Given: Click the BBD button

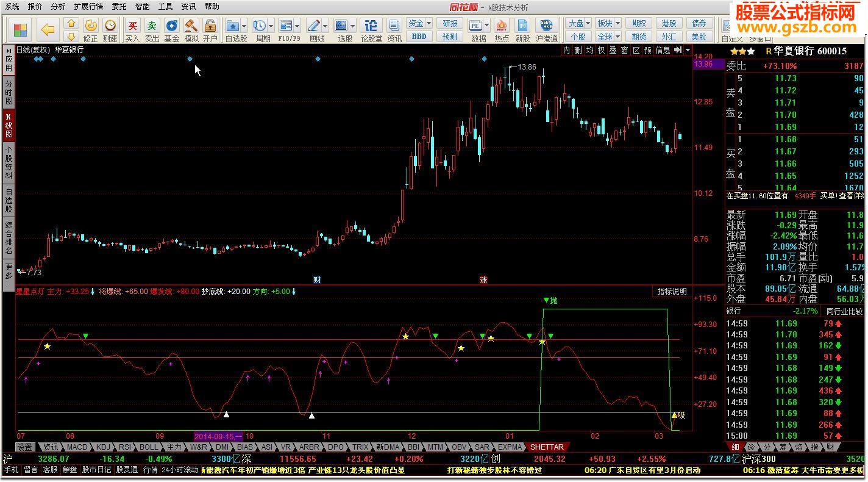Looking at the screenshot, I should click(419, 37).
